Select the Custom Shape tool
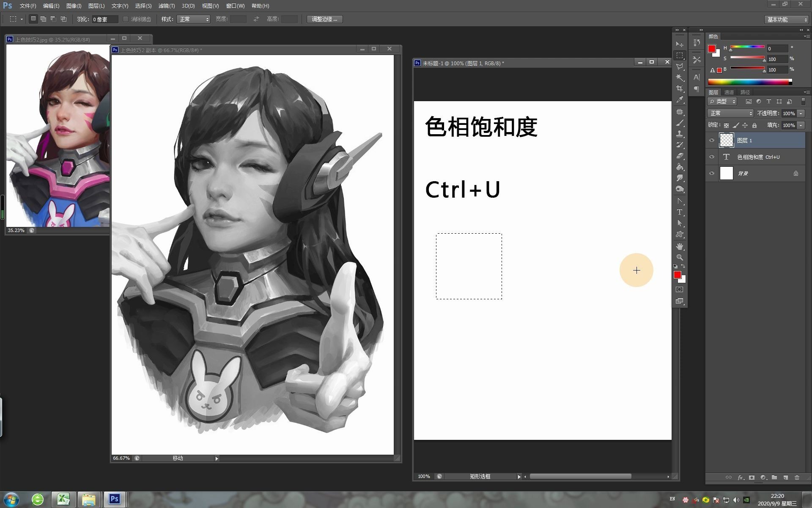812x508 pixels. click(680, 234)
